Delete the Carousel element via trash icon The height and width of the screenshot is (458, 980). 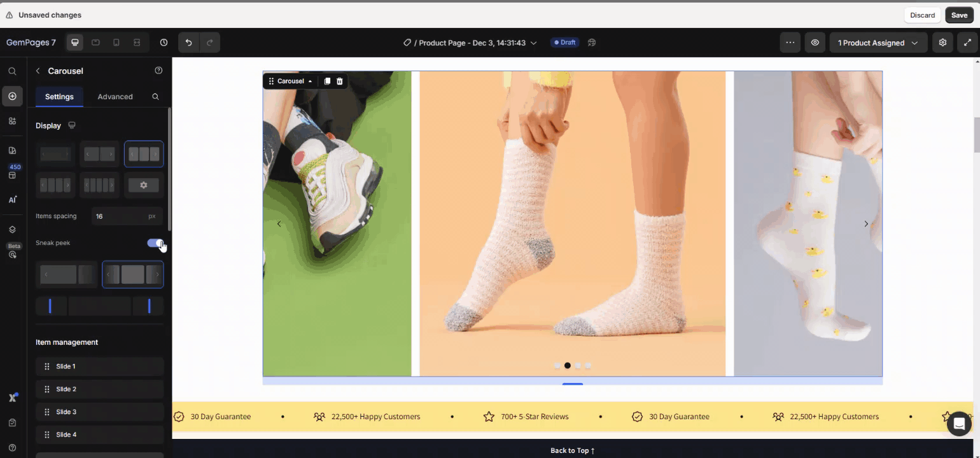coord(339,81)
